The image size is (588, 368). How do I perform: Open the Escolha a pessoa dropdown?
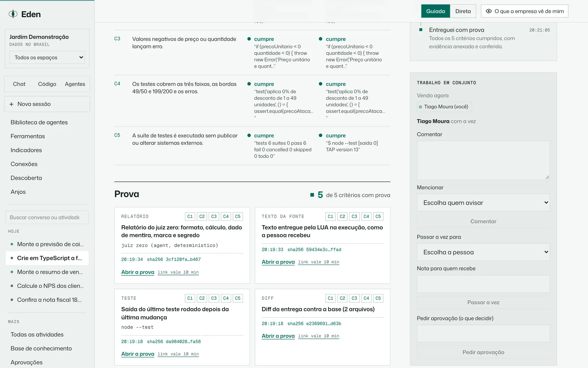tap(483, 252)
